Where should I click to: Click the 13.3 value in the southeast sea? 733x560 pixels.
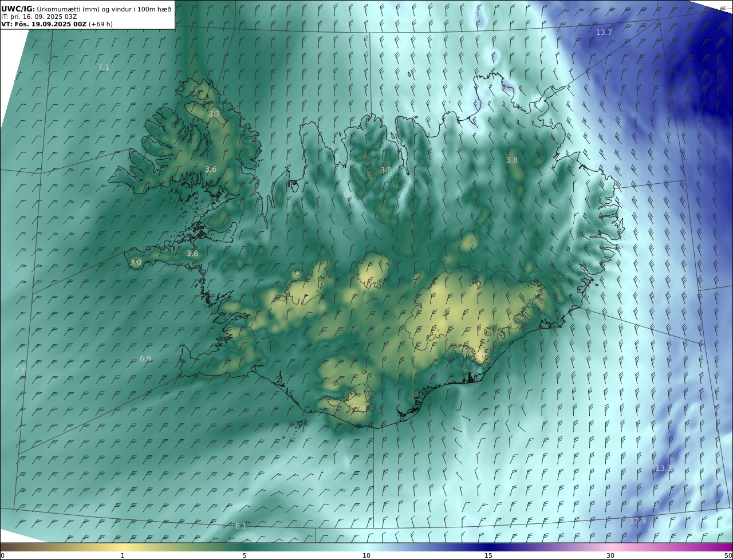pos(664,468)
